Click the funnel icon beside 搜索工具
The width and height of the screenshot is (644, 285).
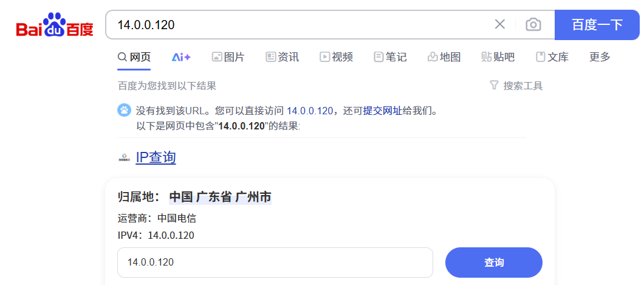pos(494,86)
